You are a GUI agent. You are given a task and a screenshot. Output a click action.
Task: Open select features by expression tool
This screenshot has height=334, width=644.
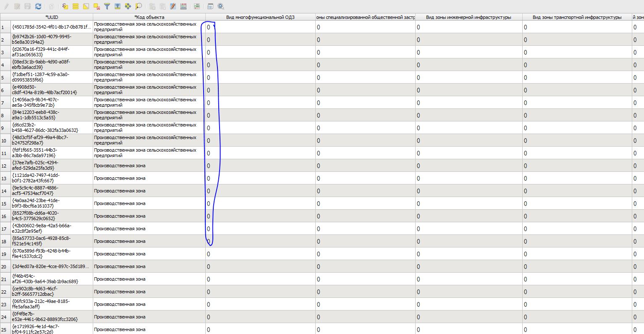65,6
